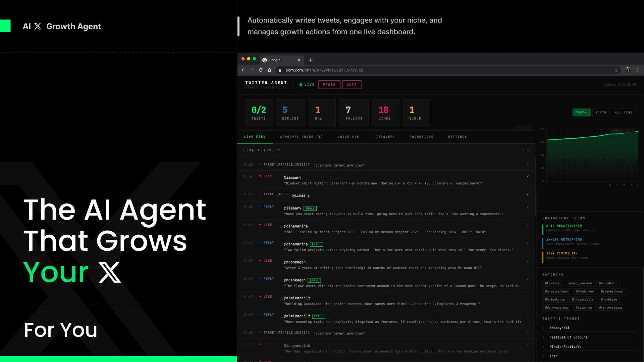Click SMALL badge next to @noahkagan
This screenshot has height=362, width=644.
click(314, 281)
